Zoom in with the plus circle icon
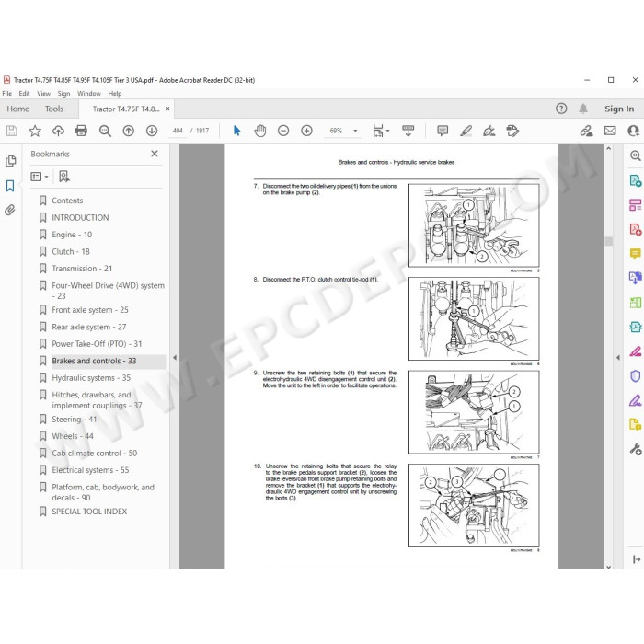644x644 pixels. [x=306, y=131]
